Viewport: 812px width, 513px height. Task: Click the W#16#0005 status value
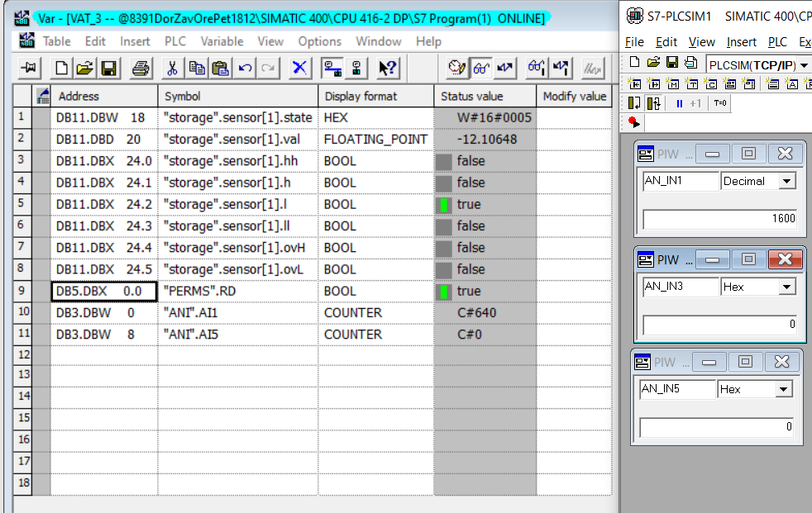[485, 117]
